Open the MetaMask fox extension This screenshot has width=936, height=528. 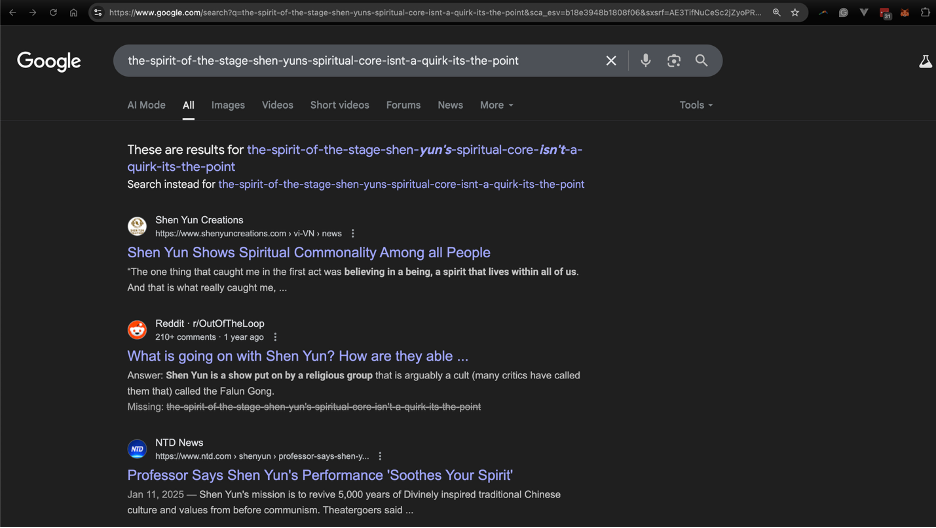point(905,12)
